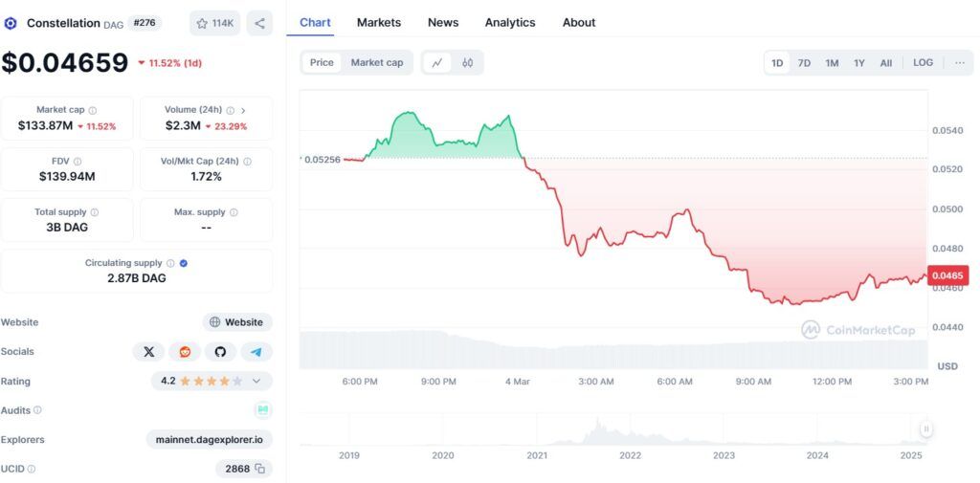Select the 7D time range
This screenshot has height=483, width=980.
pyautogui.click(x=804, y=63)
